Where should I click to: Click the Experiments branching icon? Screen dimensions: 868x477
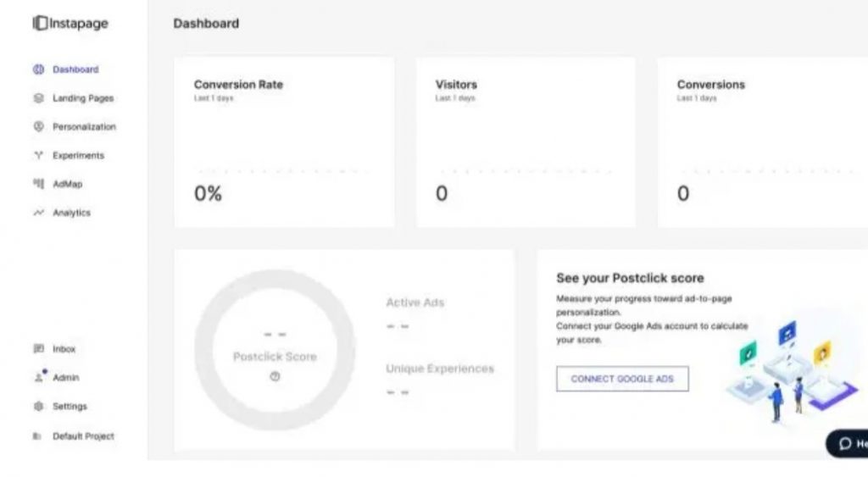[x=38, y=156]
